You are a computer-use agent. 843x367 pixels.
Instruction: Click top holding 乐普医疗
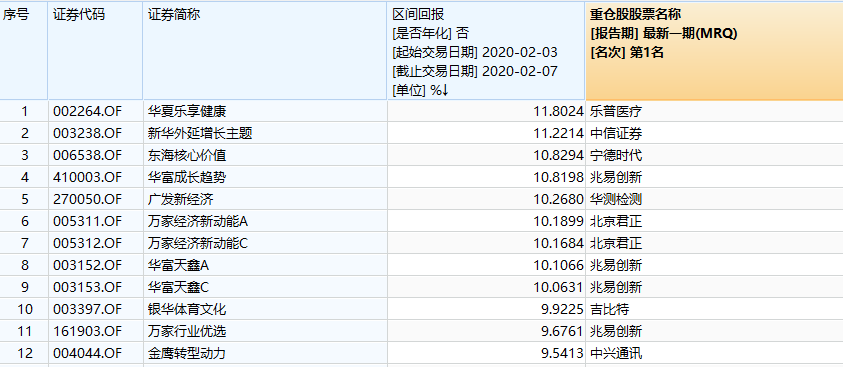[616, 112]
